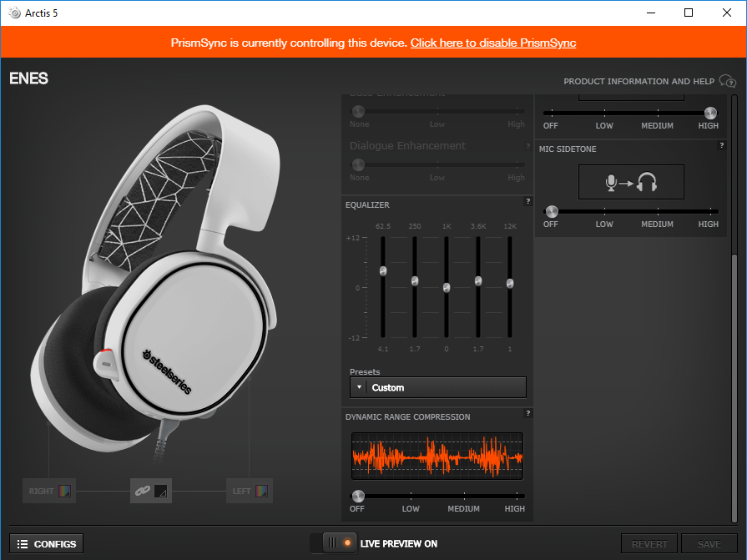This screenshot has height=560, width=747.
Task: Click the slider handle above Mic Sidetone set to High
Action: pos(710,113)
